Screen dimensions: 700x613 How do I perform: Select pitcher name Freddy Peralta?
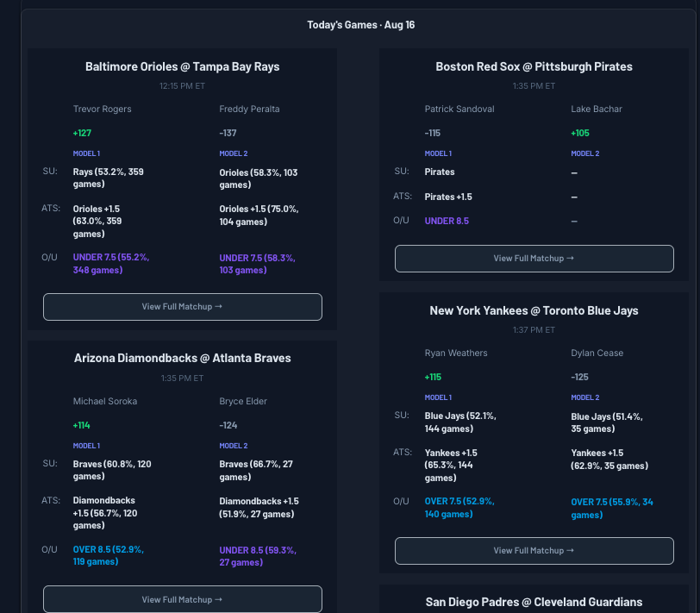pos(249,109)
